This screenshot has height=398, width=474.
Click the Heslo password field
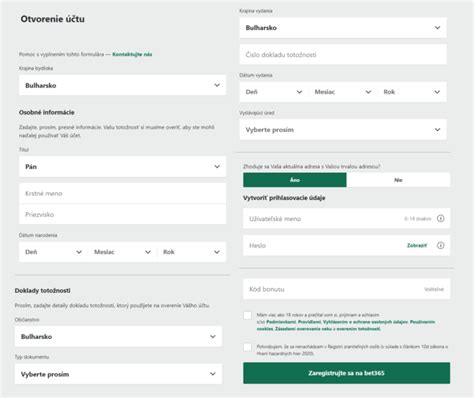(346, 246)
